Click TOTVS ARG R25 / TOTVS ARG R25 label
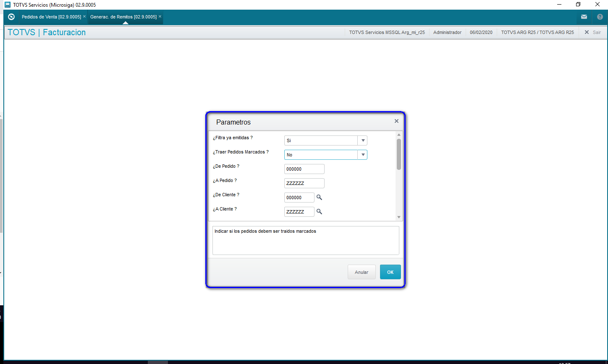This screenshot has width=608, height=364. tap(537, 32)
